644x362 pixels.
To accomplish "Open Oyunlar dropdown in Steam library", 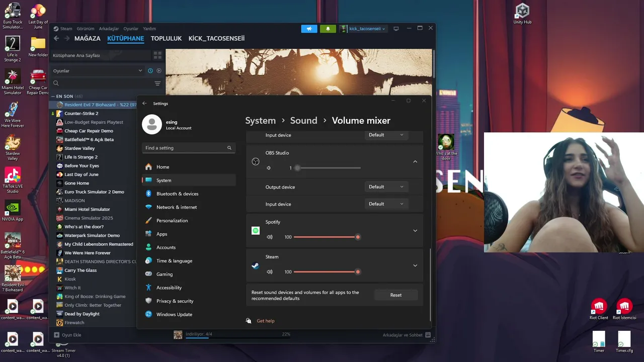I will [98, 71].
